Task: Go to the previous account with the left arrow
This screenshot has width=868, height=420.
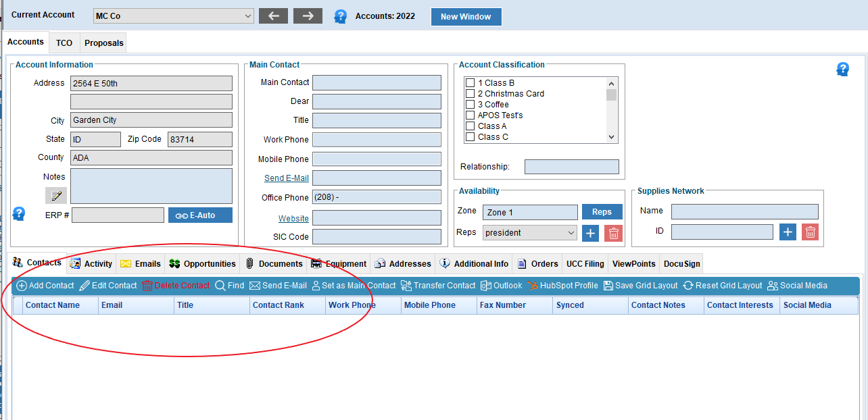Action: coord(274,16)
